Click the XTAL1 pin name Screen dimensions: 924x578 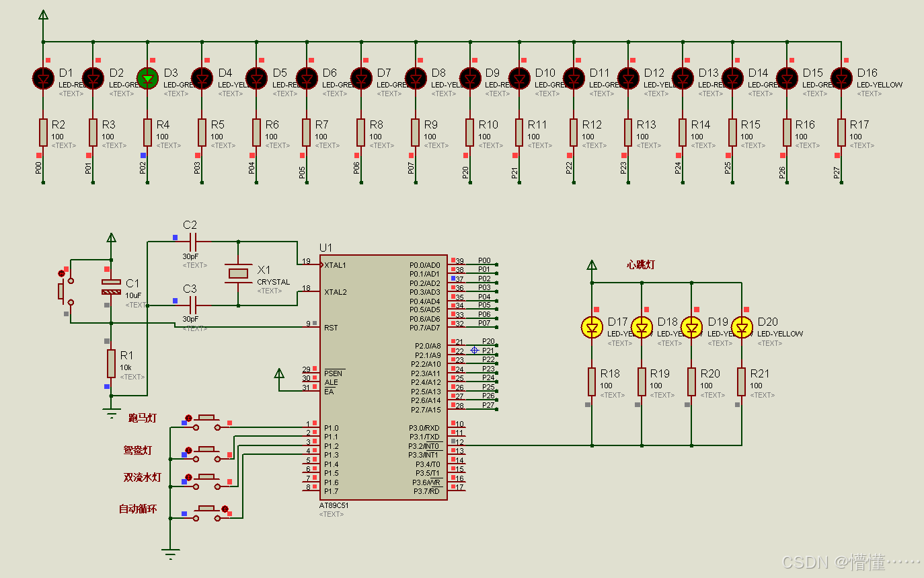[336, 265]
